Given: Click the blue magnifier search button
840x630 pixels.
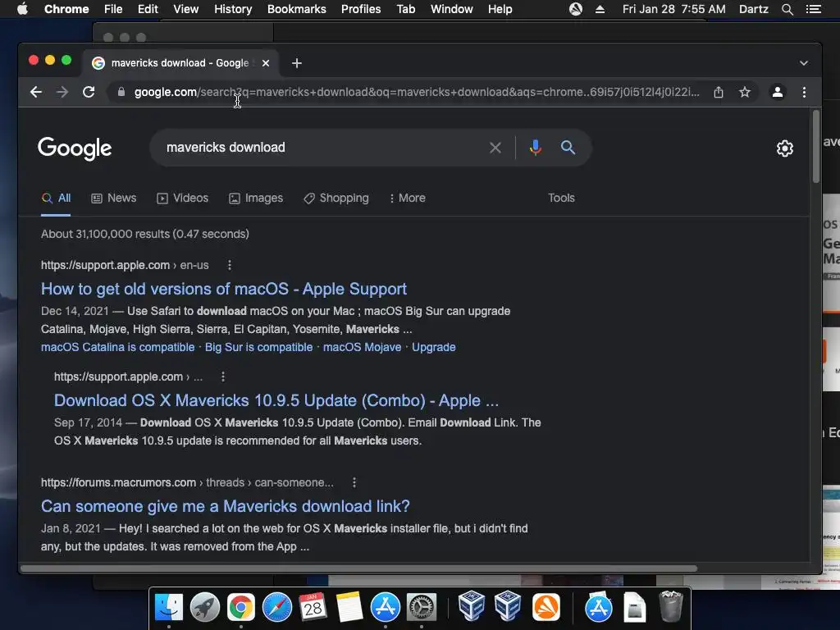Looking at the screenshot, I should pos(568,148).
